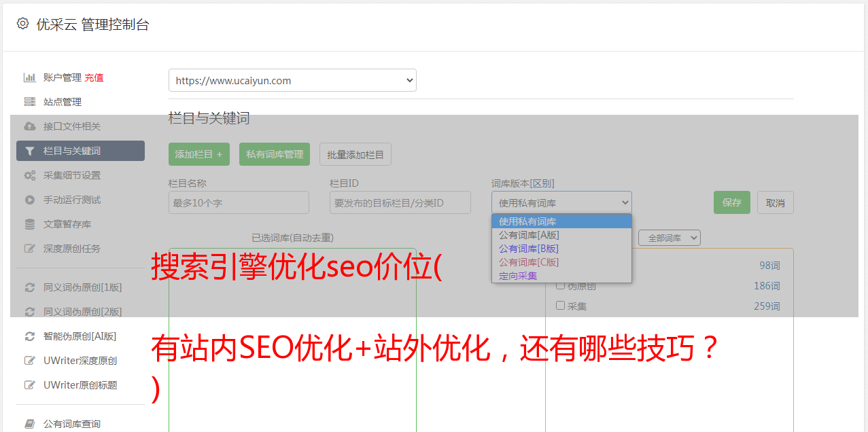
Task: Click the 98词 count
Action: click(769, 266)
